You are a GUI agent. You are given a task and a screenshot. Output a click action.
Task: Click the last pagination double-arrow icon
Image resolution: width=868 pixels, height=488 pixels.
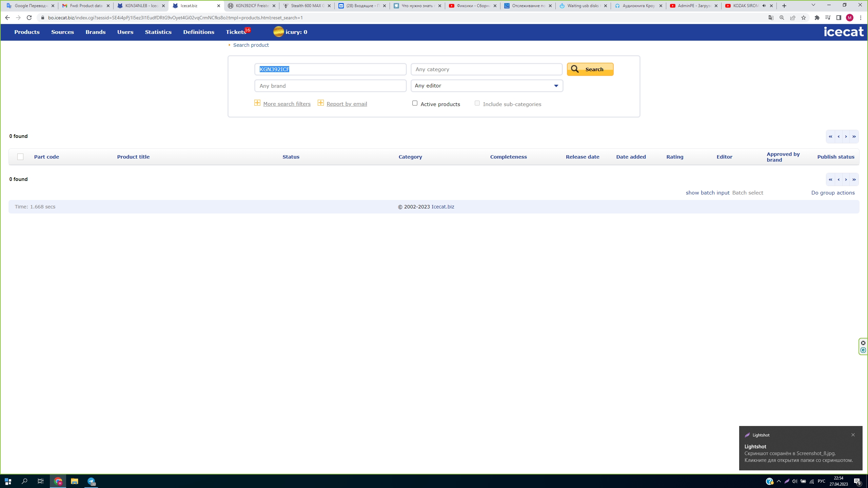click(x=854, y=179)
